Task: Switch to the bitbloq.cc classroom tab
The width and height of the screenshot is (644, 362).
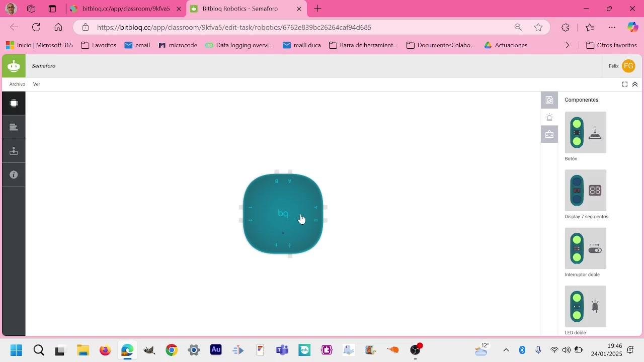Action: (126, 9)
